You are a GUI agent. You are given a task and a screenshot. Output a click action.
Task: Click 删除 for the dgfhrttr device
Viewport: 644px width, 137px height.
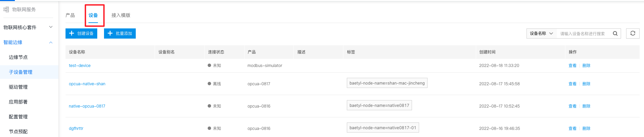586,129
